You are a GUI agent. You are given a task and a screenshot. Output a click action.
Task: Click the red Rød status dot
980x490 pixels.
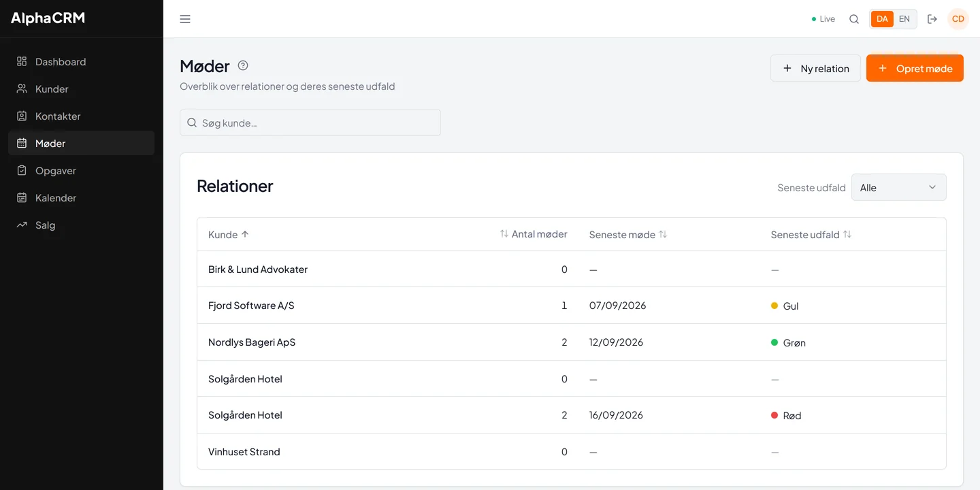[x=774, y=415]
